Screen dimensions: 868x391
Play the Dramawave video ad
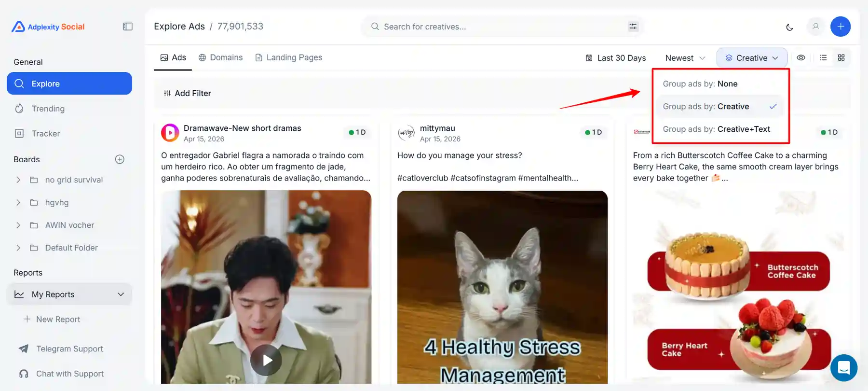[266, 360]
